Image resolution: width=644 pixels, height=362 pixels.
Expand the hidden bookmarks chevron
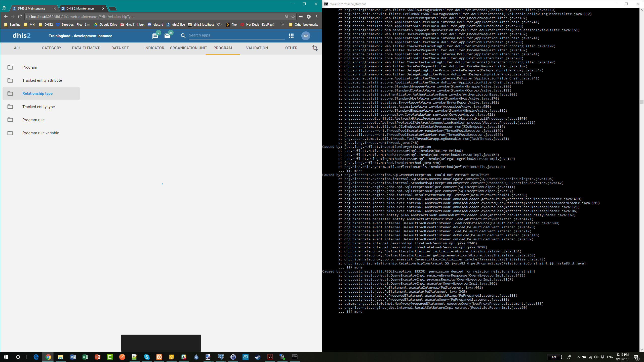click(282, 25)
